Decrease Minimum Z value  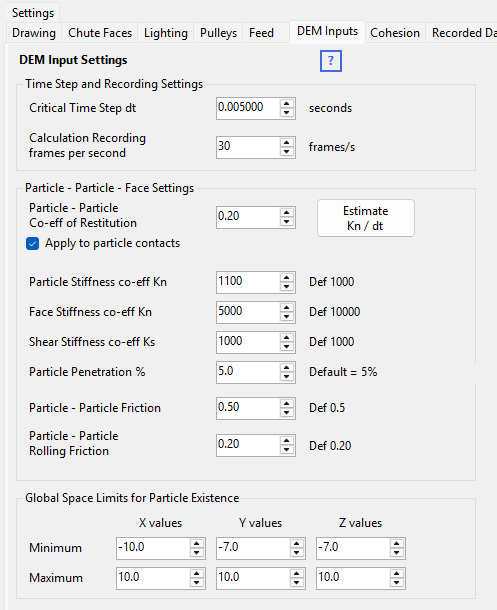tap(397, 553)
